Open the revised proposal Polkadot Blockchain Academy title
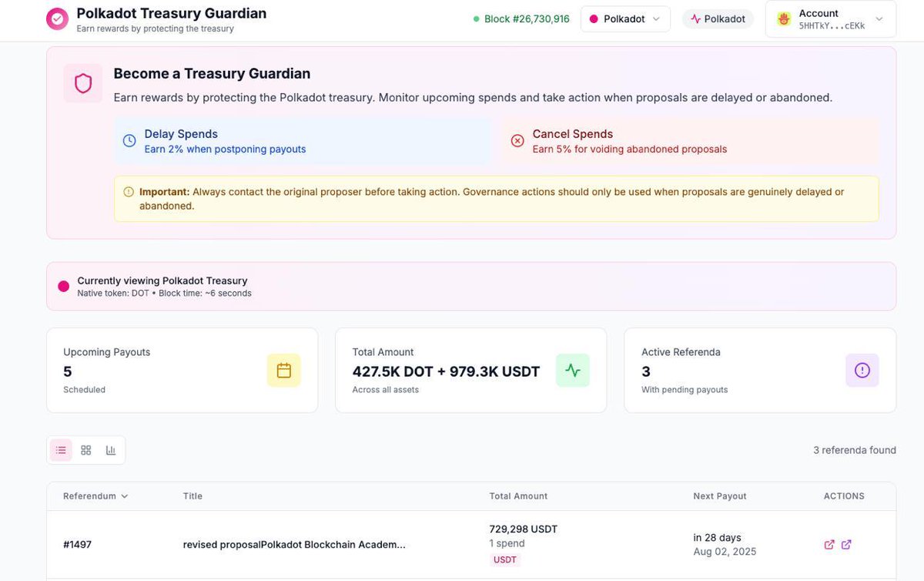This screenshot has height=581, width=924. tap(294, 545)
